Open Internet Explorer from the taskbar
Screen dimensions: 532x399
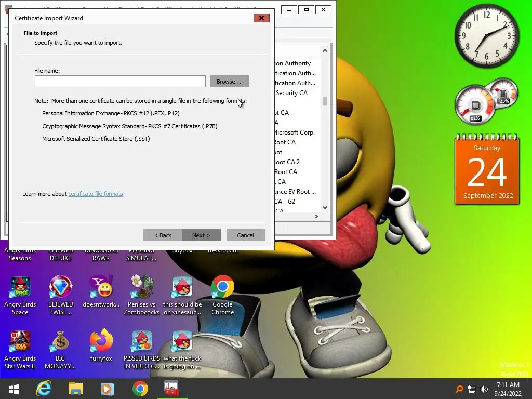(x=44, y=389)
